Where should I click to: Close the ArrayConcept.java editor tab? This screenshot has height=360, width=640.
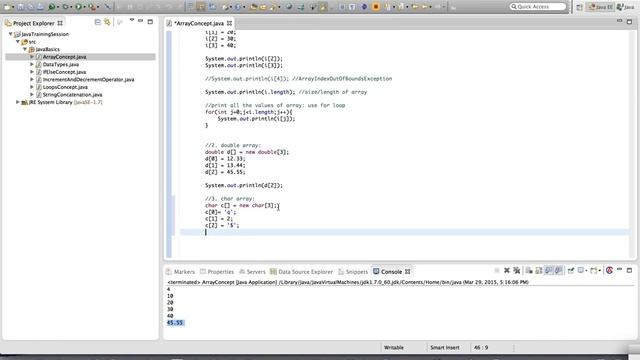(x=229, y=23)
